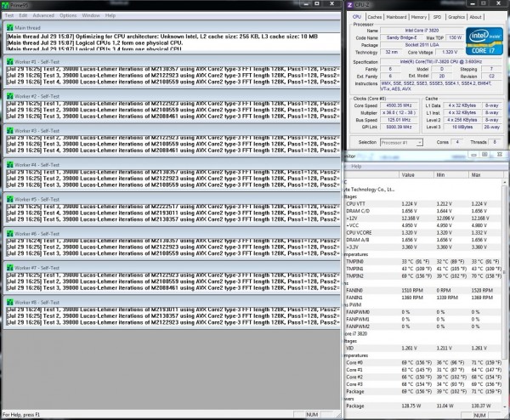Click the Worker #5 - Self-Test title bar
The height and width of the screenshot is (420, 510).
click(x=172, y=200)
